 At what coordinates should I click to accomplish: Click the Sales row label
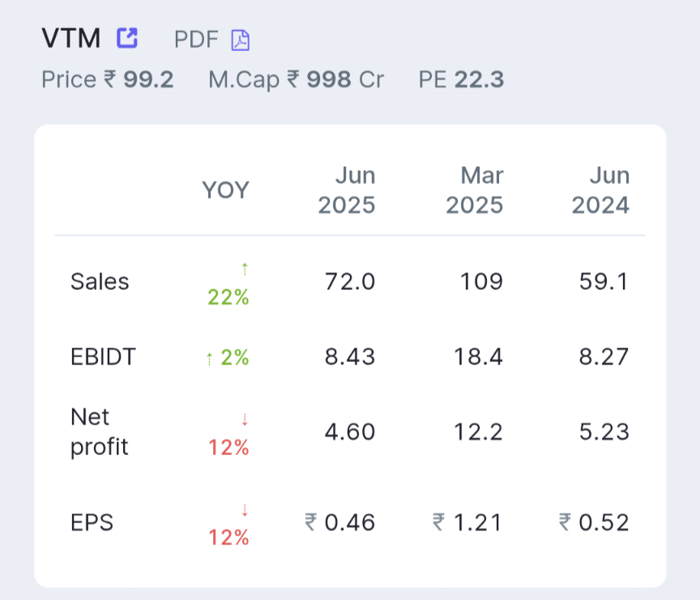tap(100, 282)
